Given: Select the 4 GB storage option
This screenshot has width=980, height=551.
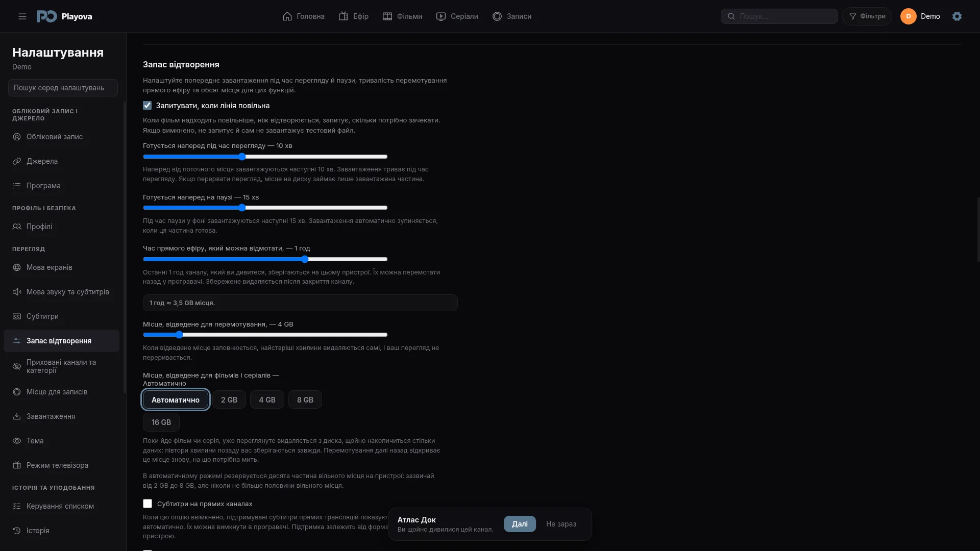Looking at the screenshot, I should pyautogui.click(x=267, y=399).
